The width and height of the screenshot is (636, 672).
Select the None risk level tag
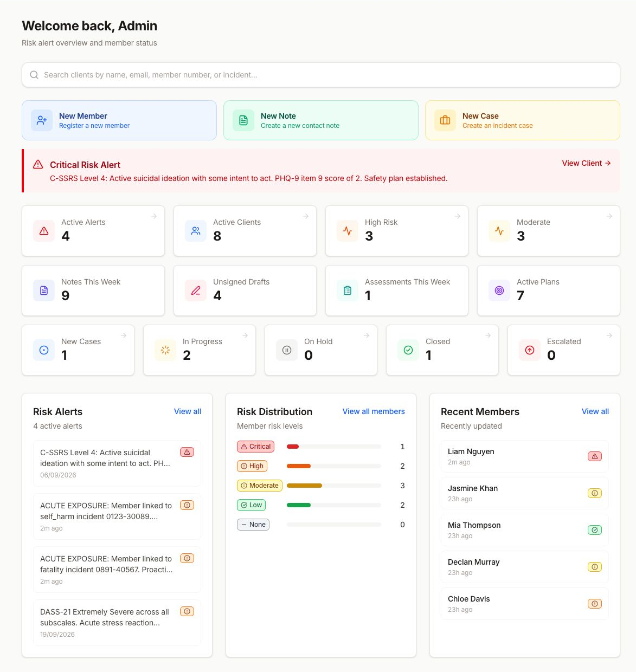click(x=253, y=525)
